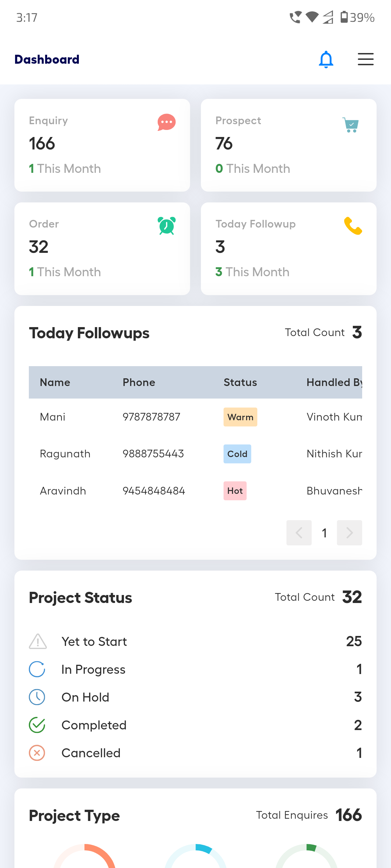Click the In Progress spinner icon
Viewport: 391px width, 868px height.
click(37, 669)
